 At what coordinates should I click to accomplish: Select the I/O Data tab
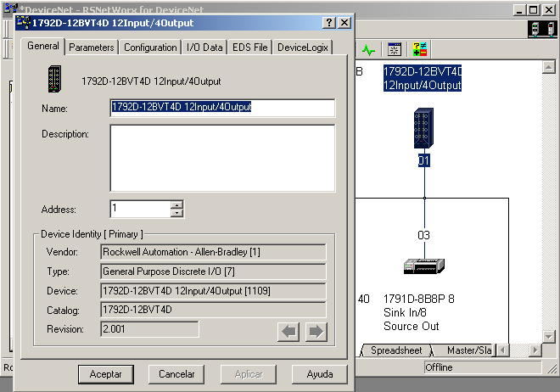coord(204,48)
